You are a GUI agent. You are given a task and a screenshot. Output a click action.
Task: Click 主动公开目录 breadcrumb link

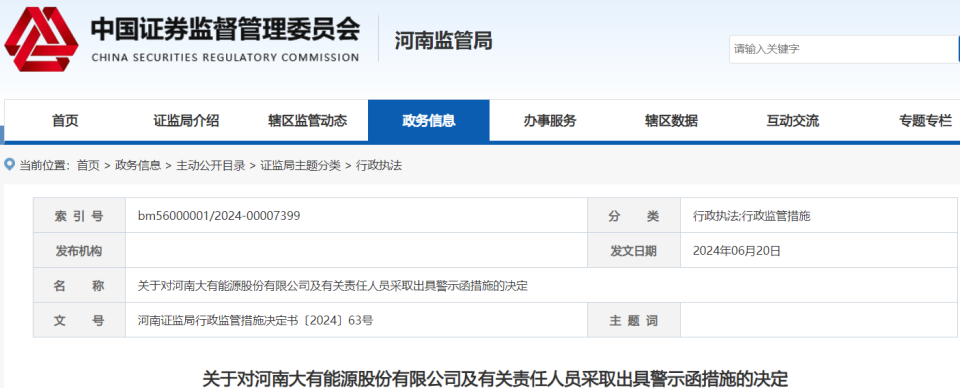211,165
